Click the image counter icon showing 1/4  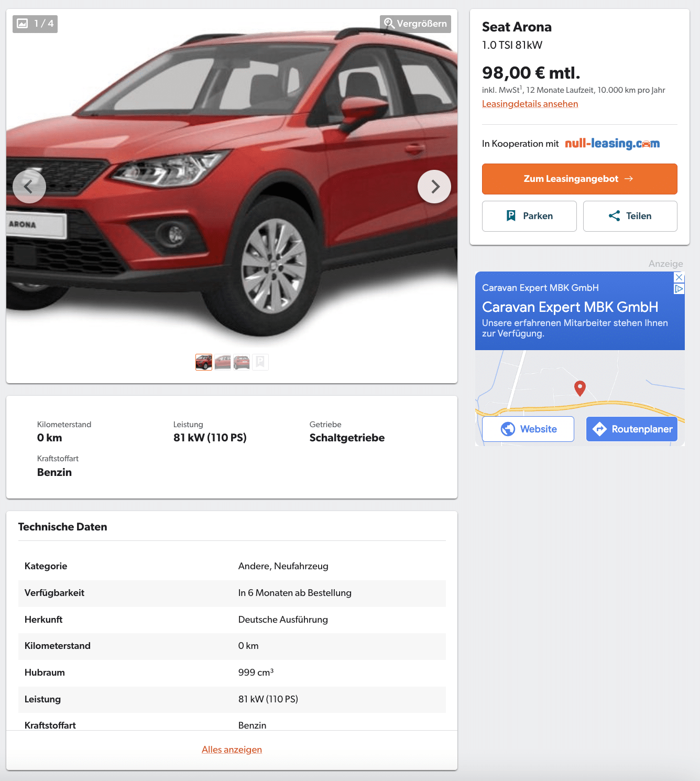tap(35, 24)
